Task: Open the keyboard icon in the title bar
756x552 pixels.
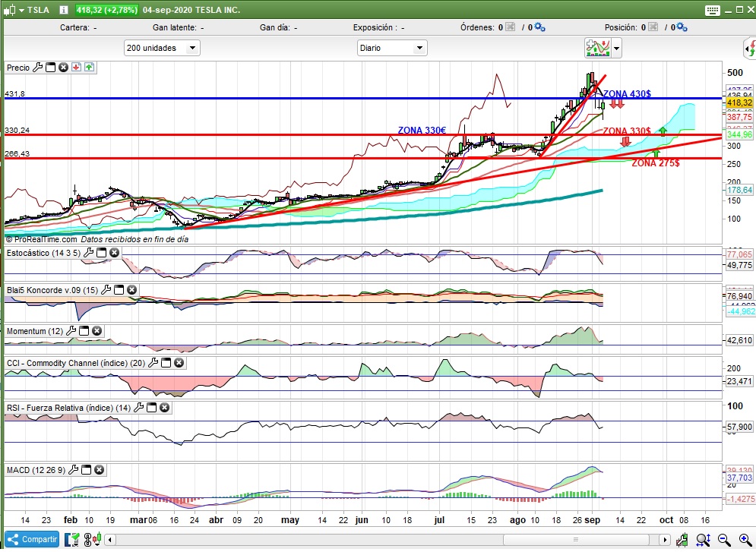Action: (x=712, y=10)
